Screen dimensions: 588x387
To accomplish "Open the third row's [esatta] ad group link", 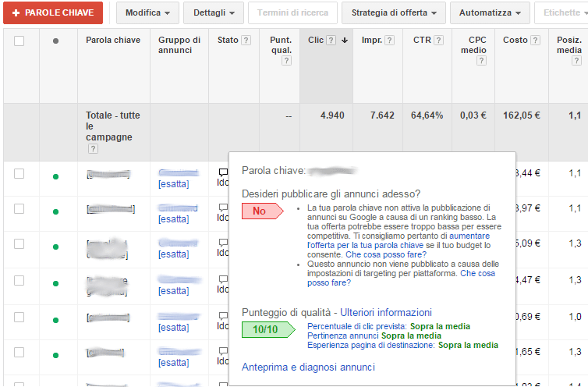I will 174,254.
